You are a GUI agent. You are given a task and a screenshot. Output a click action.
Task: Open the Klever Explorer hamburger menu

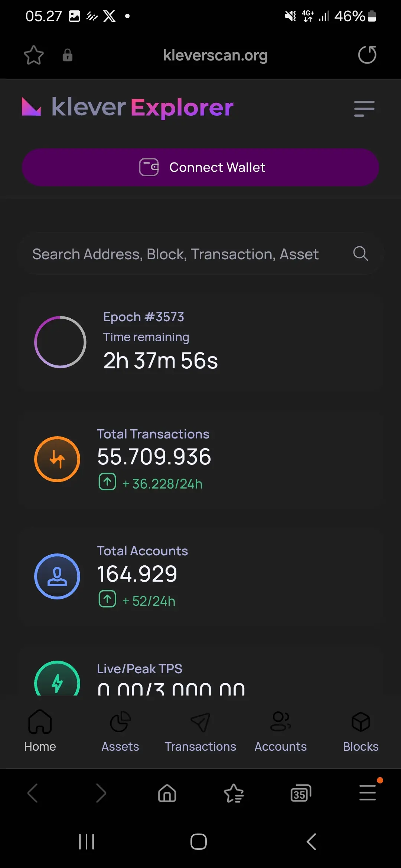coord(364,109)
